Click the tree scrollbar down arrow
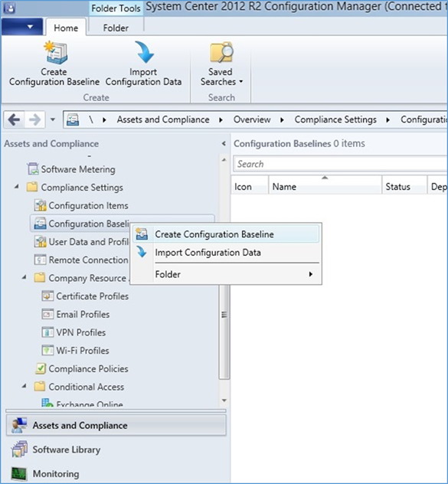This screenshot has width=448, height=484. [224, 401]
